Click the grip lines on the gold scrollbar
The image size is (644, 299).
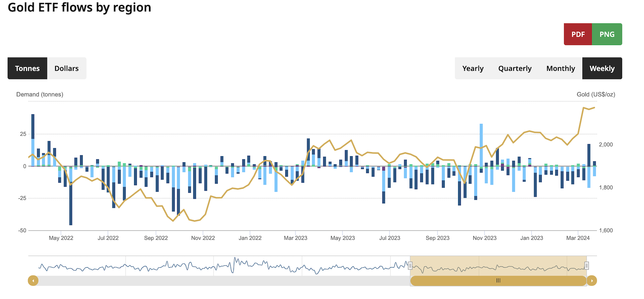click(498, 280)
